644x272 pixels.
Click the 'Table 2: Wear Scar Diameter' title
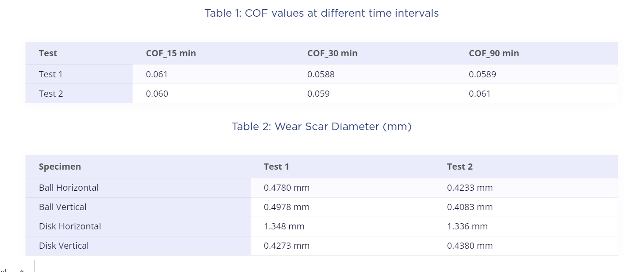coord(321,127)
